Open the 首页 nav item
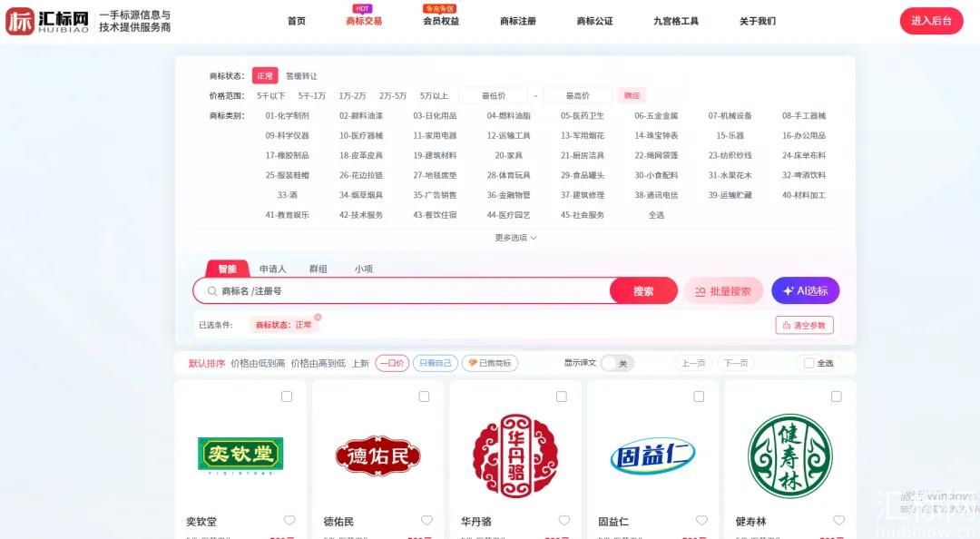980x539 pixels. click(x=296, y=21)
